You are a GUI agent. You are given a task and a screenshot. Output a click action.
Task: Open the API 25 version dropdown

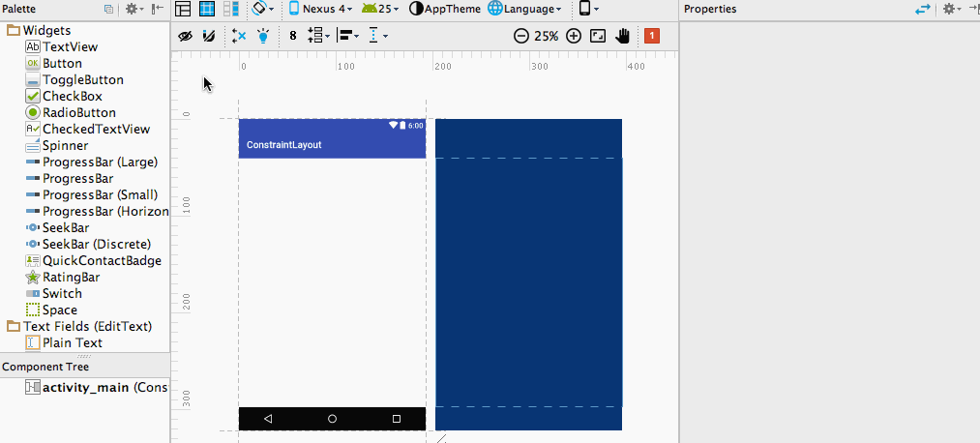point(380,9)
